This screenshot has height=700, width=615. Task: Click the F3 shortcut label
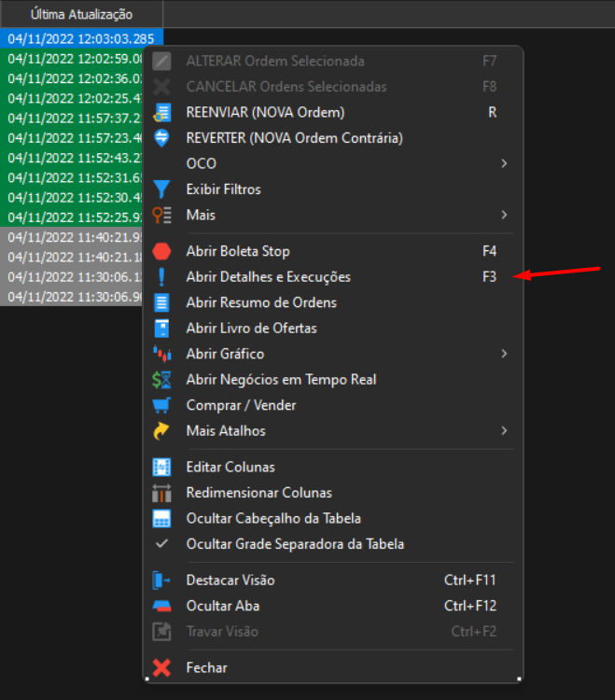coord(490,277)
